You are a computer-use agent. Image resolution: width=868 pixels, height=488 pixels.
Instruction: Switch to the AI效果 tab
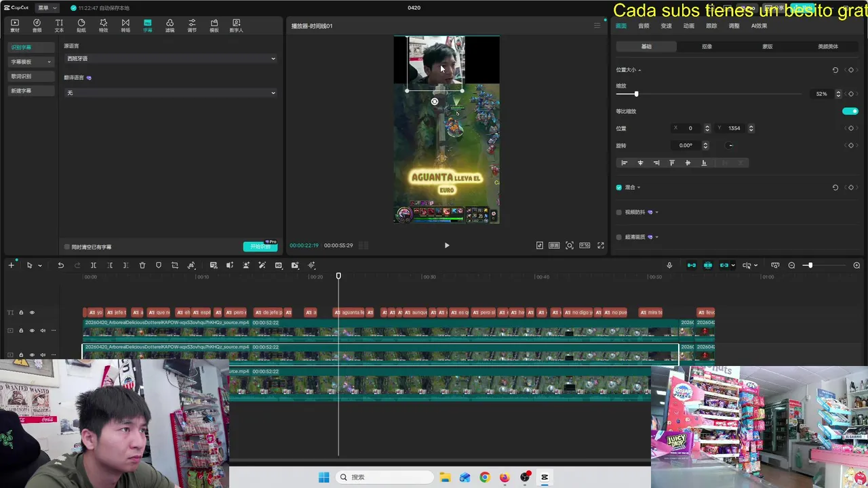click(x=759, y=26)
